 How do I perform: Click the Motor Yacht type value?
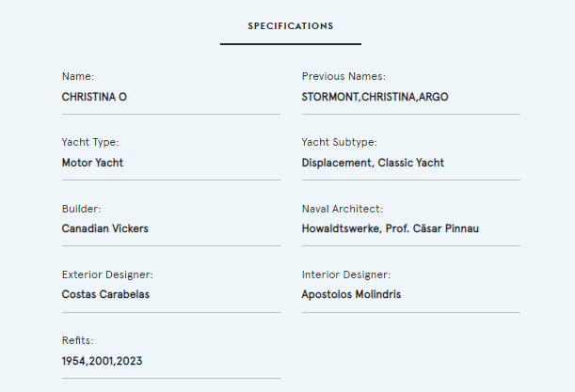(x=92, y=163)
